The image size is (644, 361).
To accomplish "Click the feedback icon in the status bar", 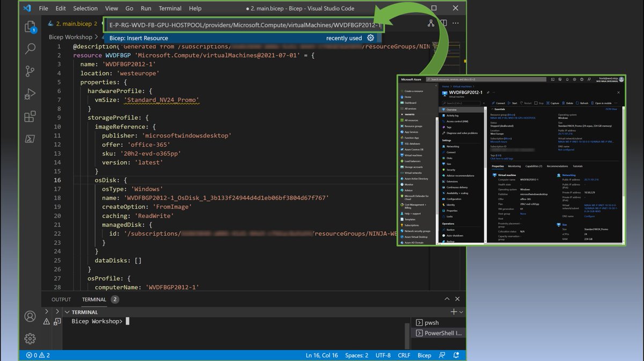I will coord(442,355).
